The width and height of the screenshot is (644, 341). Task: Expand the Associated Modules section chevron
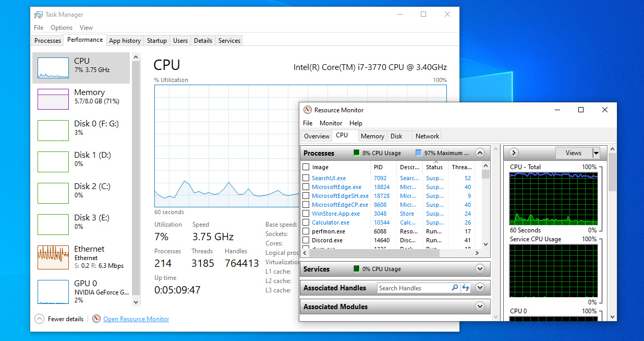pyautogui.click(x=480, y=307)
